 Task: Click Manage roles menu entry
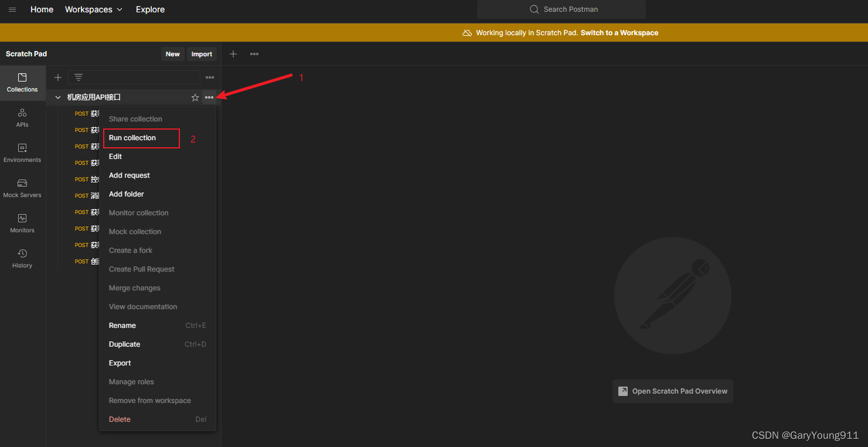click(x=158, y=382)
